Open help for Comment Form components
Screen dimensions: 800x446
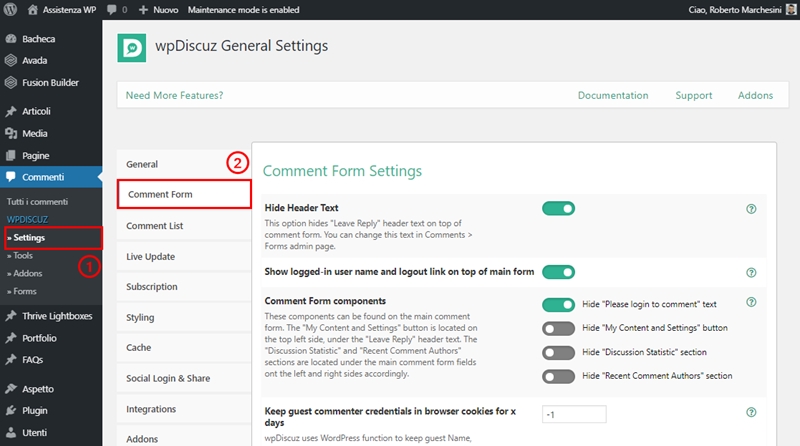tap(751, 302)
